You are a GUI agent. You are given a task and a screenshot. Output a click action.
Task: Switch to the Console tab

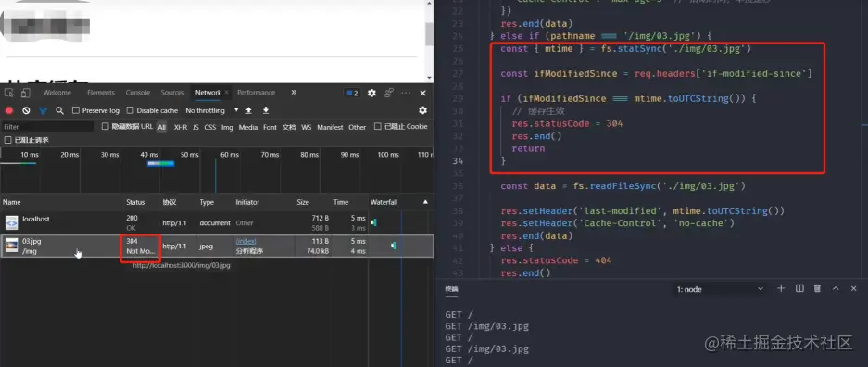click(138, 93)
